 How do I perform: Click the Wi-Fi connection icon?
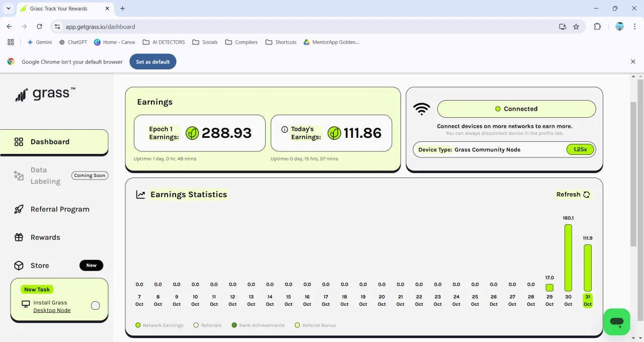[422, 109]
